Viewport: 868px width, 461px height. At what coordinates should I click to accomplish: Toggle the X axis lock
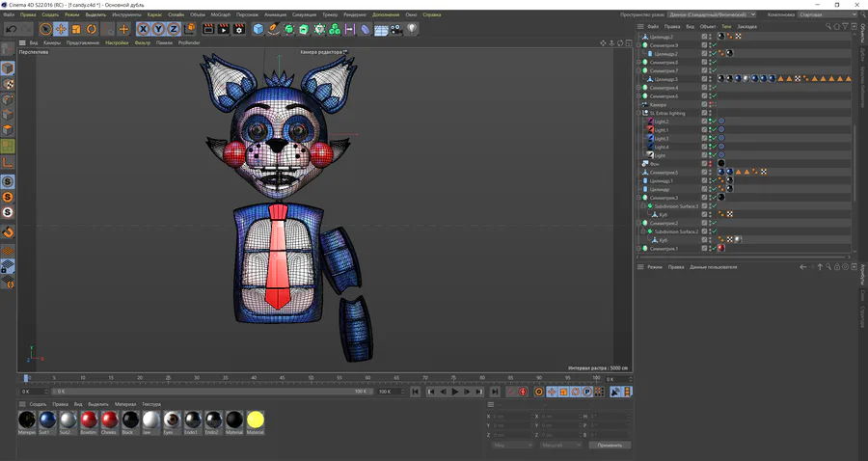[x=143, y=29]
